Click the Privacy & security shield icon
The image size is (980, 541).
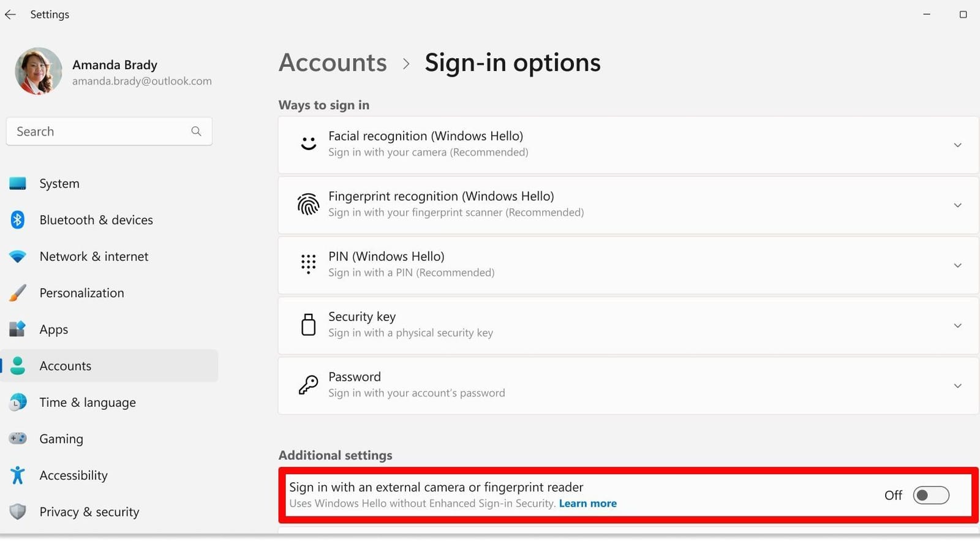tap(18, 512)
